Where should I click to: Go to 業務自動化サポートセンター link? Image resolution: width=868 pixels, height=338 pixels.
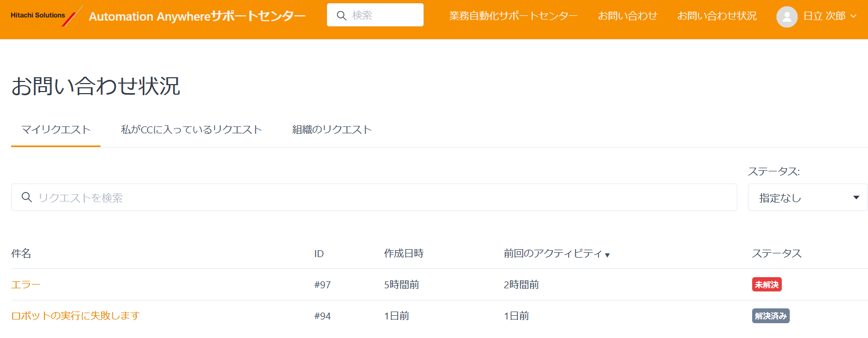[x=513, y=16]
